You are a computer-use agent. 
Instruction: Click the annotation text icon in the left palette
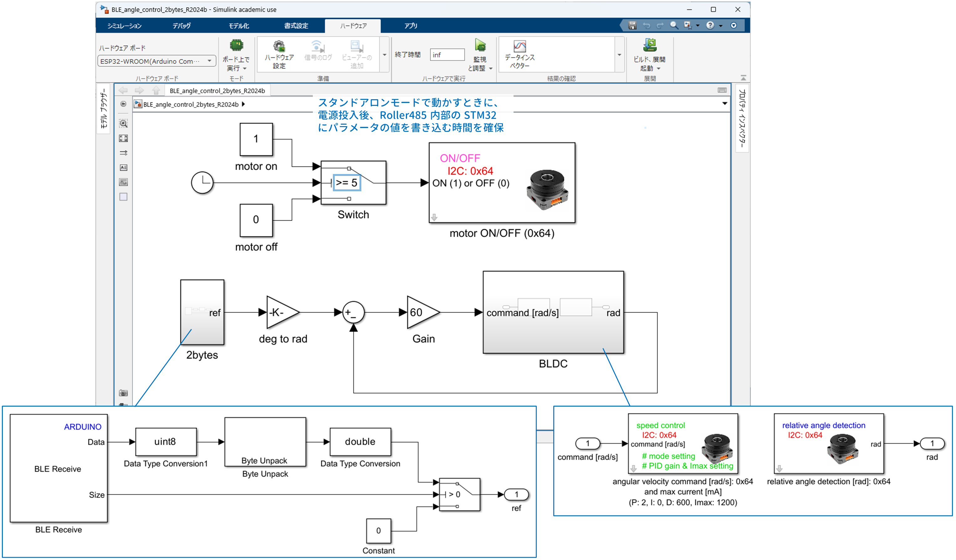pyautogui.click(x=123, y=167)
